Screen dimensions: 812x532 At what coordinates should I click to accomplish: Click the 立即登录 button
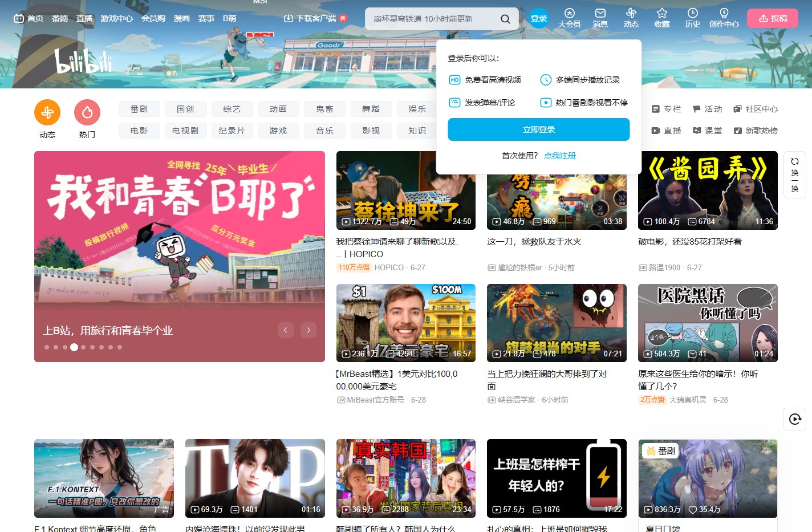(x=539, y=129)
